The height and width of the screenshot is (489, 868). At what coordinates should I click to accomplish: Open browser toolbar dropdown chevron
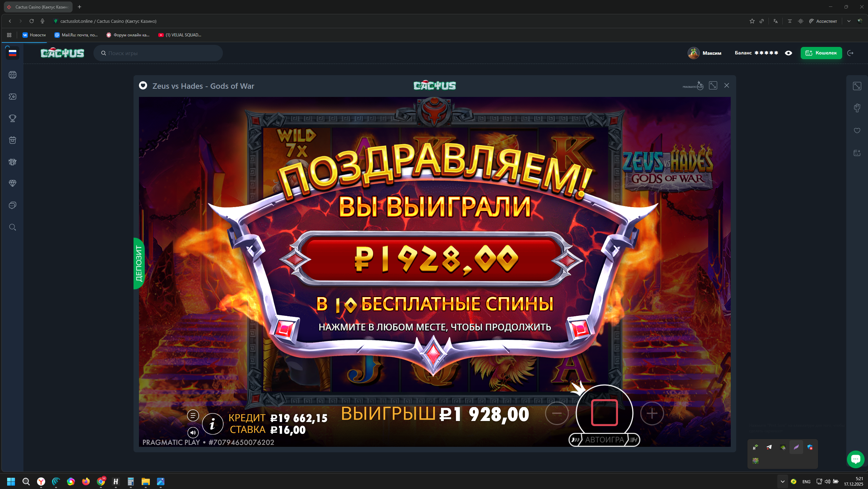click(x=849, y=21)
